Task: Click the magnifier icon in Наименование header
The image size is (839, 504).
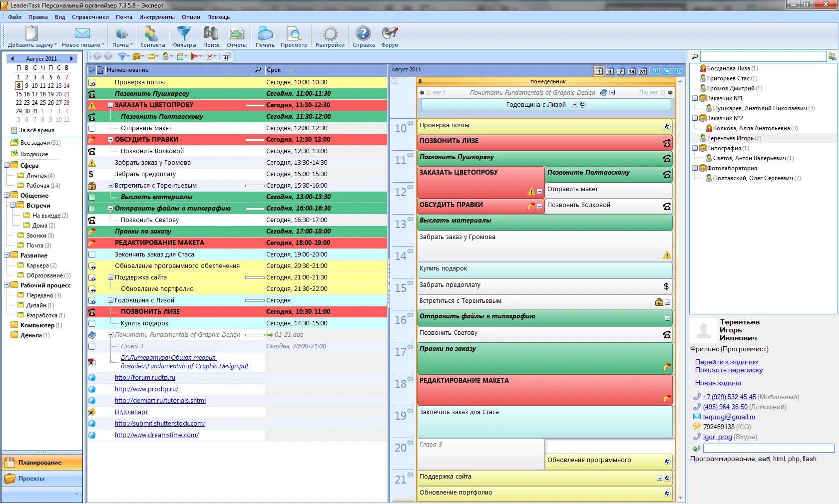Action: tap(258, 70)
